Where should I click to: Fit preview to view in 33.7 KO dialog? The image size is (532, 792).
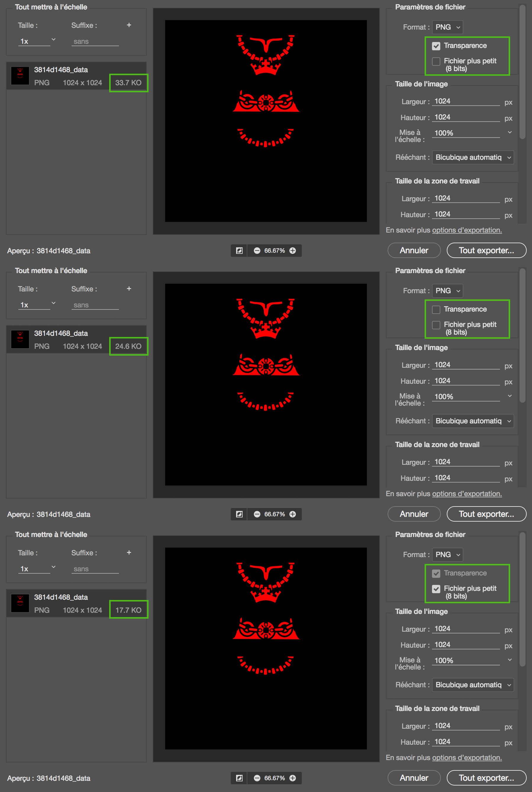coord(239,251)
